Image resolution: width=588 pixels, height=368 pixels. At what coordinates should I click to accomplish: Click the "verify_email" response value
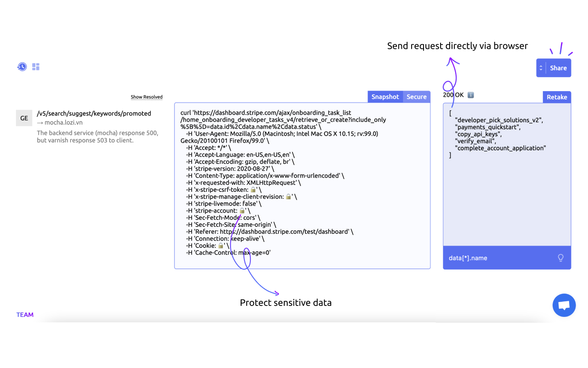(475, 141)
